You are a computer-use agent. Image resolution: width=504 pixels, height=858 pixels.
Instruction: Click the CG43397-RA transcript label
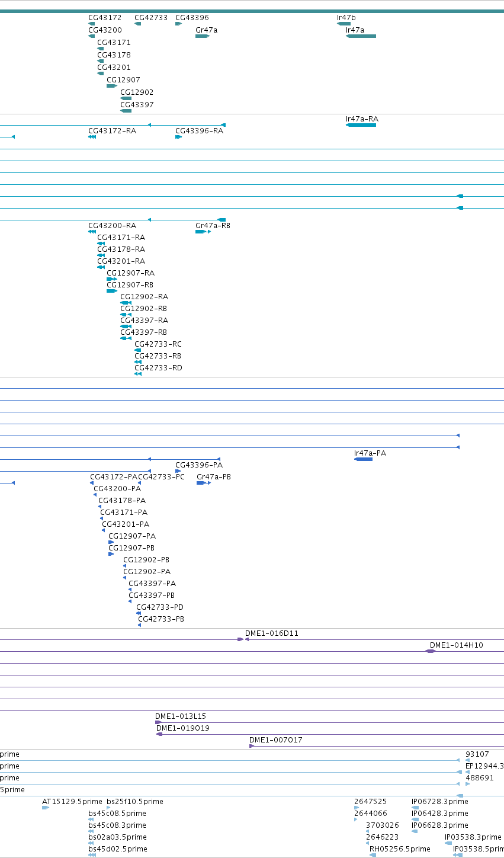click(x=144, y=321)
